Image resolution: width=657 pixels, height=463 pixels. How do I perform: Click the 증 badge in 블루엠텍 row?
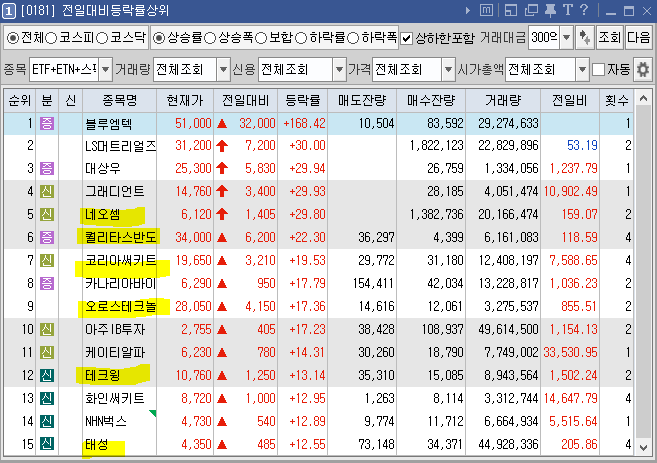click(x=47, y=123)
